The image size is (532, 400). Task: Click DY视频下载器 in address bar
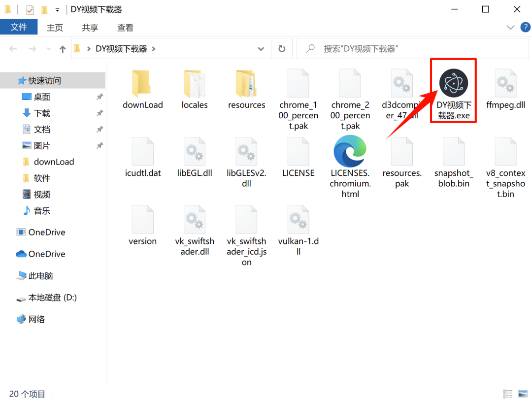(x=121, y=49)
